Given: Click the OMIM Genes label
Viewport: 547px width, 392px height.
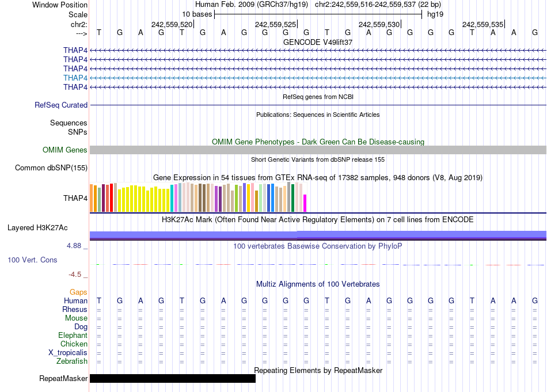Looking at the screenshot, I should pyautogui.click(x=65, y=150).
